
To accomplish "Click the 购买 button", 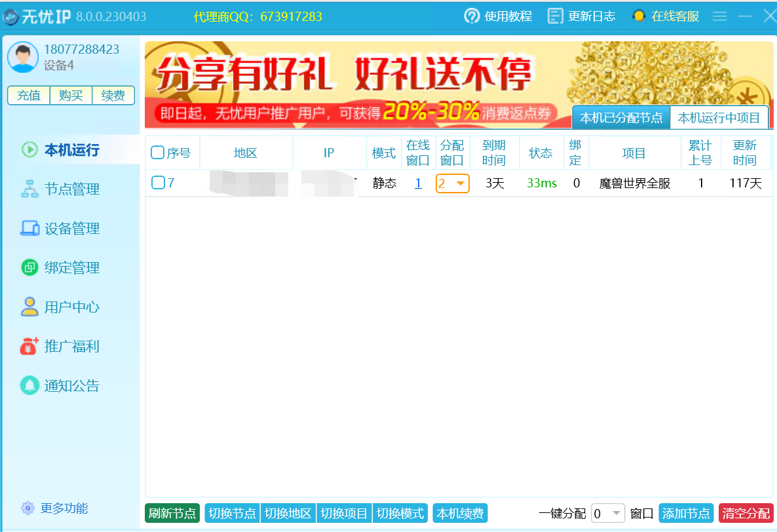I will pos(71,95).
